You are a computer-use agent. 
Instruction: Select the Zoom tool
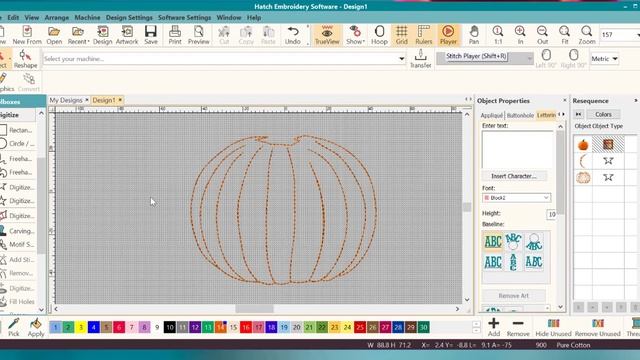click(587, 35)
